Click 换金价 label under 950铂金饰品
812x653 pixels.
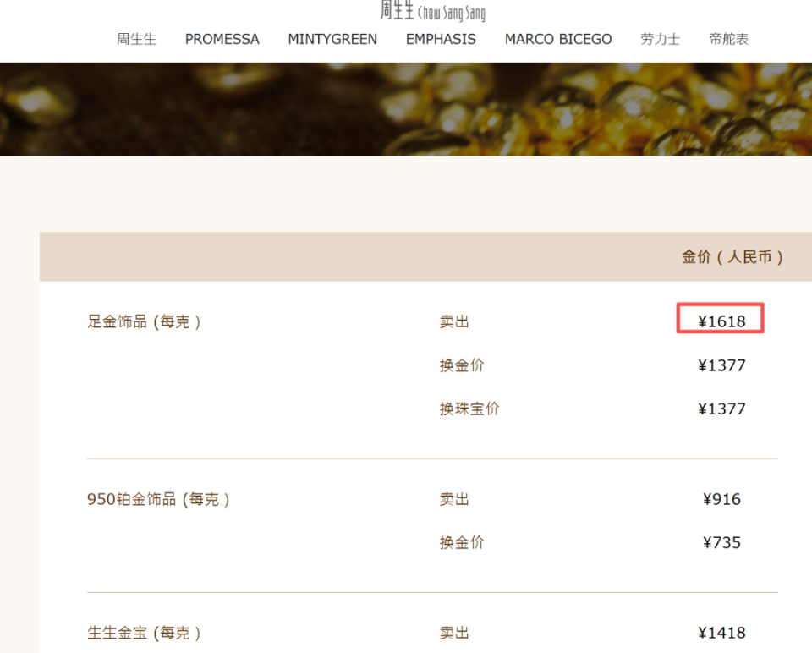pos(462,543)
